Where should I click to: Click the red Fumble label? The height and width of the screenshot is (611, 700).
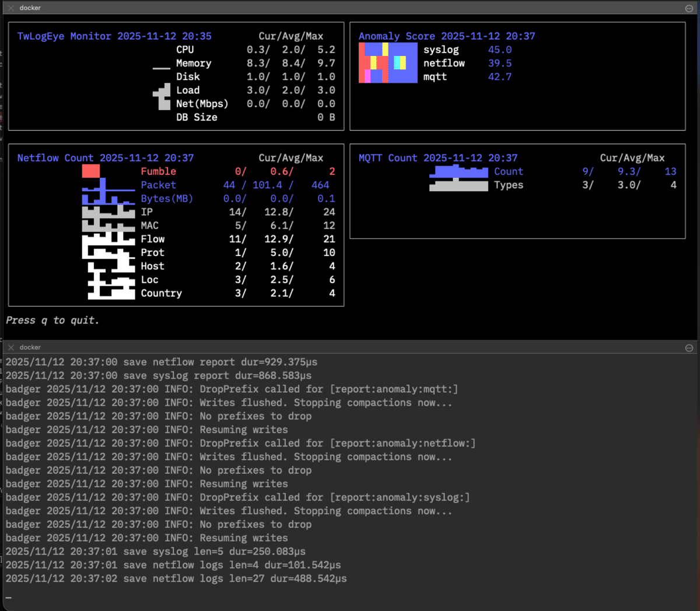[158, 171]
